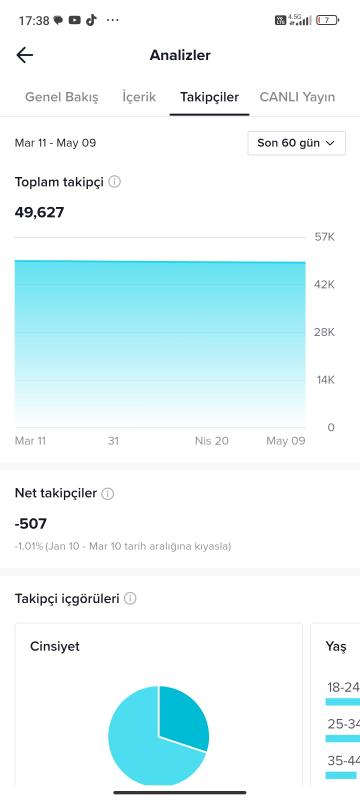Open the CANLI Yayın tab
The height and width of the screenshot is (800, 360).
pos(297,97)
